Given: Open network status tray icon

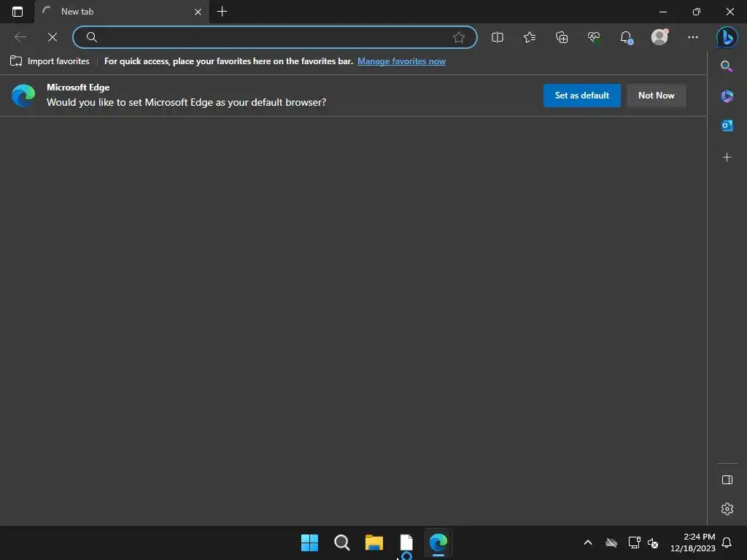Looking at the screenshot, I should click(x=634, y=542).
